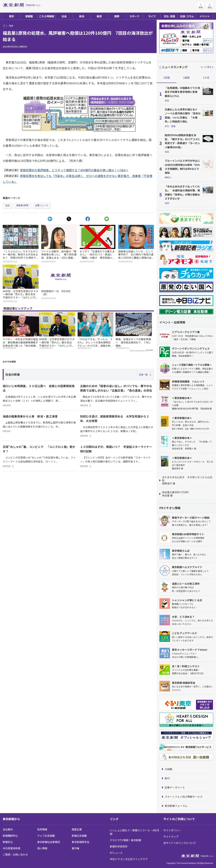Click the シャンシャン panda icon
Image resolution: width=216 pixels, height=868 pixels.
coord(165,604)
